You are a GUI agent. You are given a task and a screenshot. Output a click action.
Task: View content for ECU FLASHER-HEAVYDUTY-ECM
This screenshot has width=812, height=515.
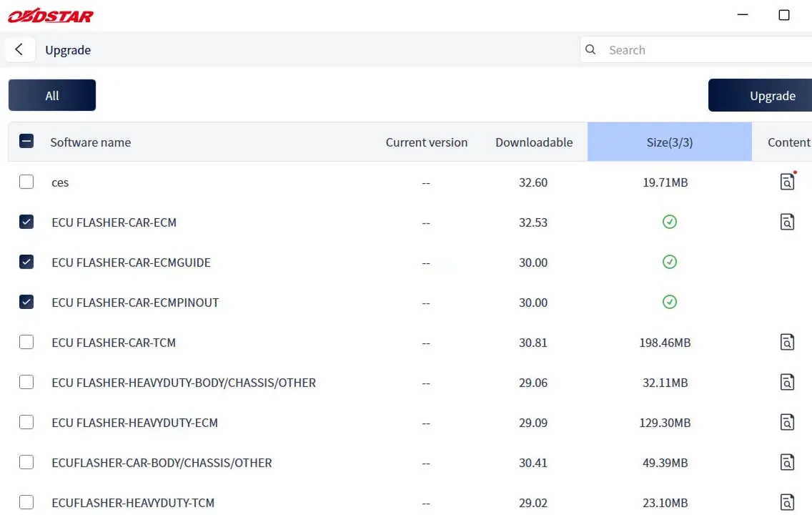click(x=787, y=422)
